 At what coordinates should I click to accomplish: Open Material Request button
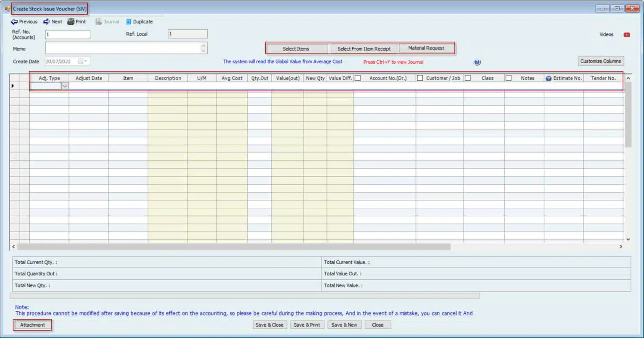(x=426, y=48)
